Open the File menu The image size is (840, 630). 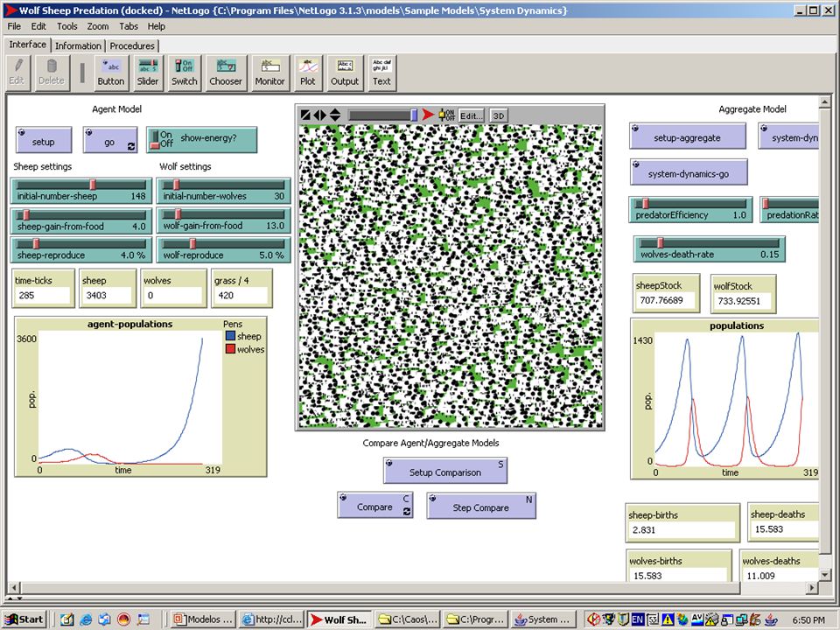(14, 26)
